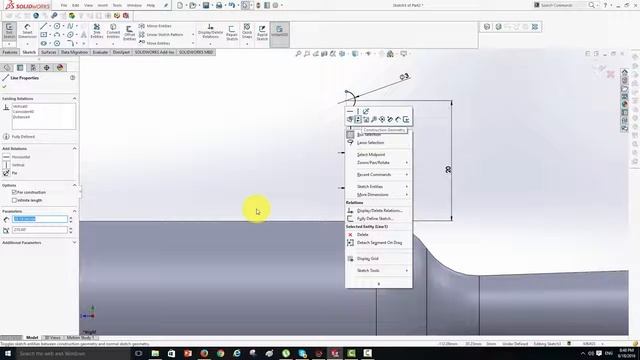
Task: Open Display/Delete Relations in the ribbon
Action: (211, 31)
